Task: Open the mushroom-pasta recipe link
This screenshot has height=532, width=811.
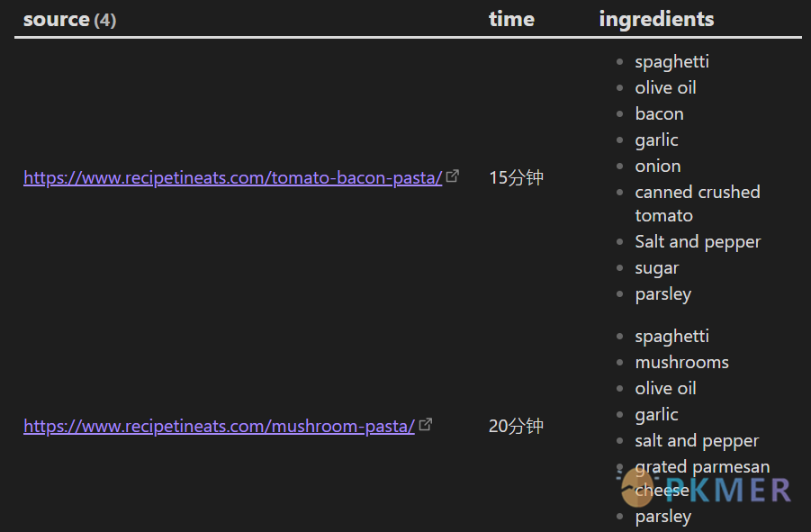Action: tap(219, 427)
